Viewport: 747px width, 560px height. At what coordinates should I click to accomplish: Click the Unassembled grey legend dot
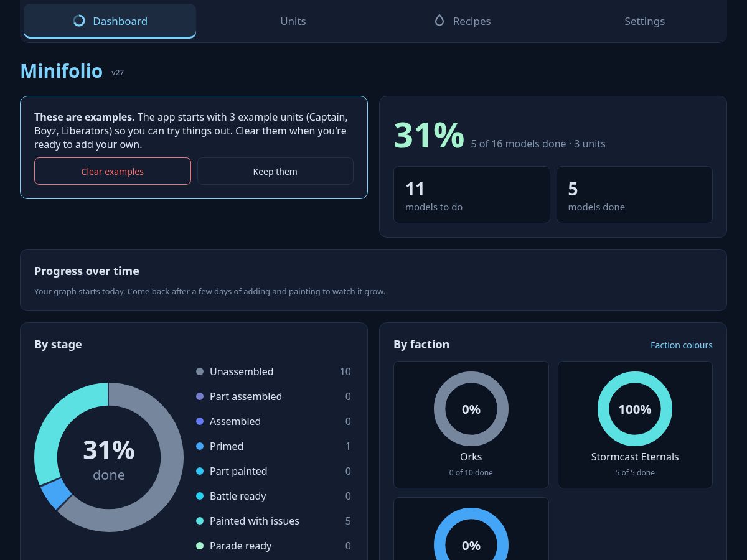click(200, 371)
